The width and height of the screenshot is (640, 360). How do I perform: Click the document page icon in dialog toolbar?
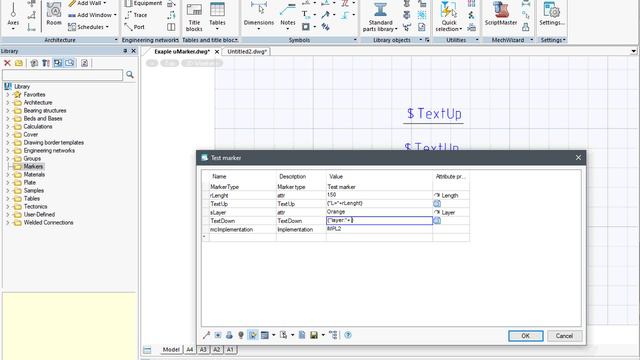(x=302, y=335)
